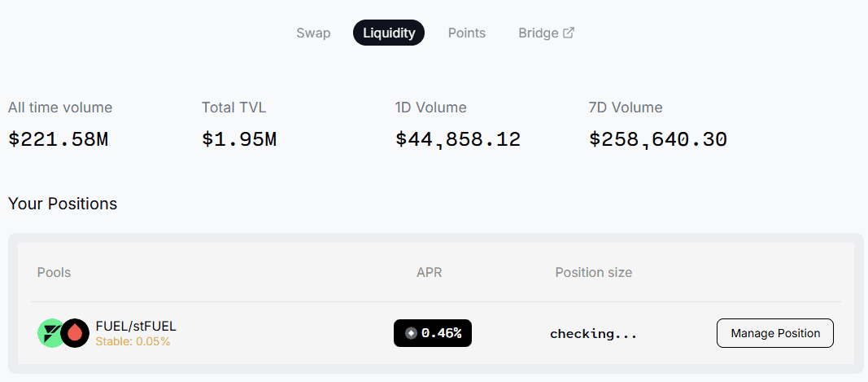Click the Total TVL value $1.95M
Screen dimensions: 868x382
[239, 139]
